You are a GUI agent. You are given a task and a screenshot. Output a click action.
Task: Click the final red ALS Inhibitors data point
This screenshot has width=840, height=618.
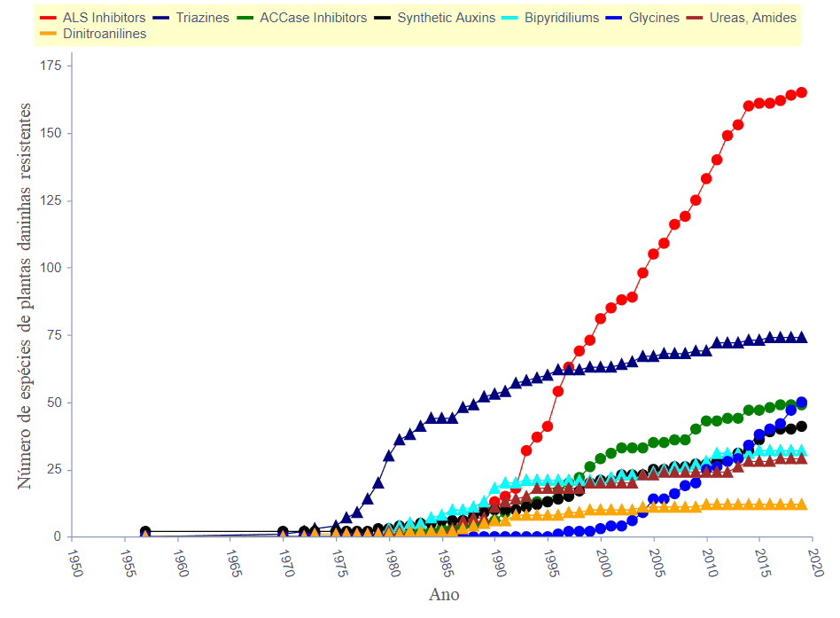[x=801, y=92]
